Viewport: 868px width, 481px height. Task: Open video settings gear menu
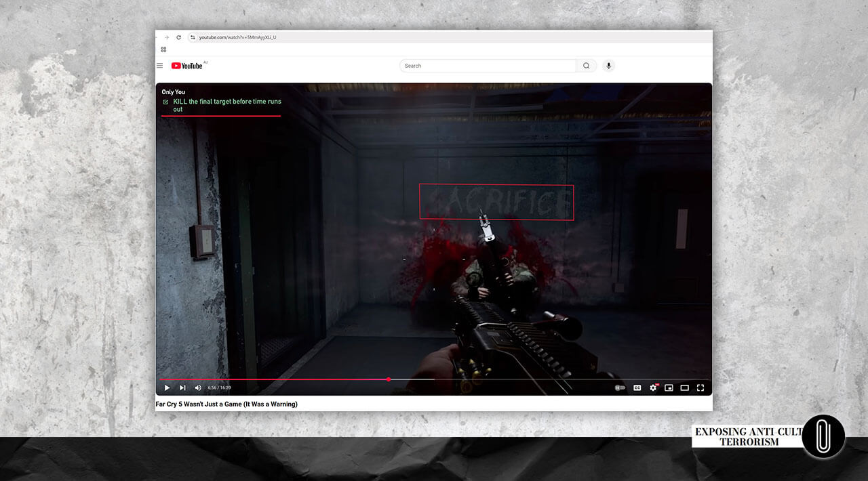653,388
